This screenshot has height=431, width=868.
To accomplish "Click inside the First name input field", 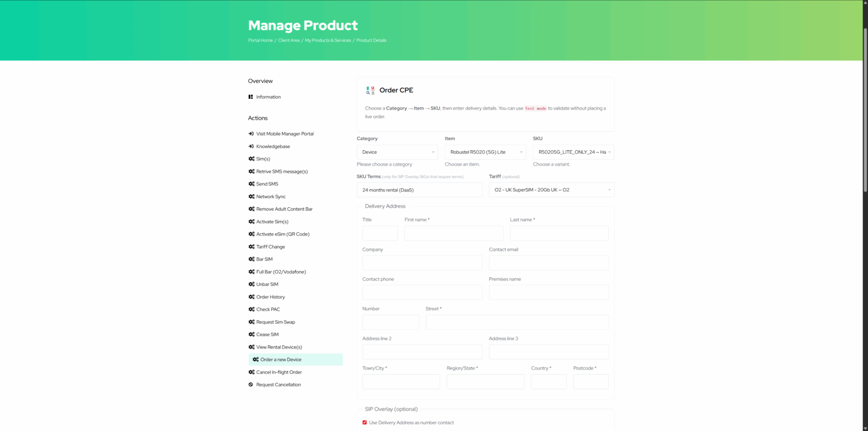I will point(453,233).
